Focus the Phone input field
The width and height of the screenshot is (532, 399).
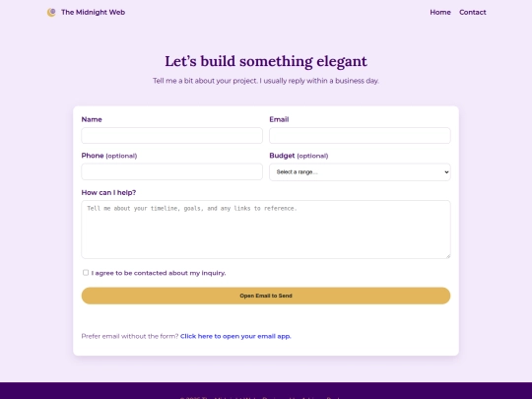point(171,171)
